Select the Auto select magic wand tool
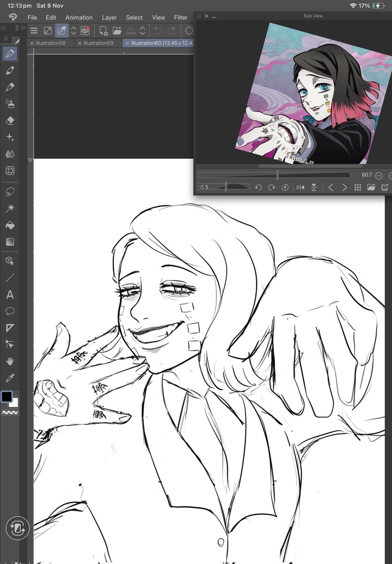Viewport: 392px width, 564px height. pyautogui.click(x=10, y=208)
